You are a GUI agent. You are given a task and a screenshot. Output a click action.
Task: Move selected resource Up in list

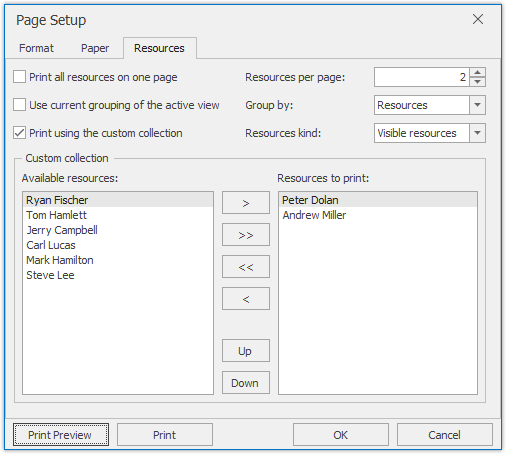(x=246, y=351)
